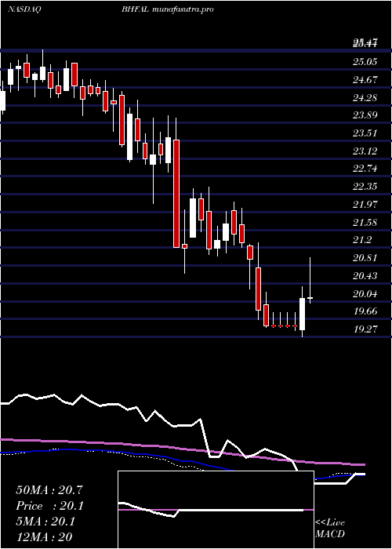The width and height of the screenshot is (392, 549).
Task: Click inside the MACD inset panel
Action: 216,510
